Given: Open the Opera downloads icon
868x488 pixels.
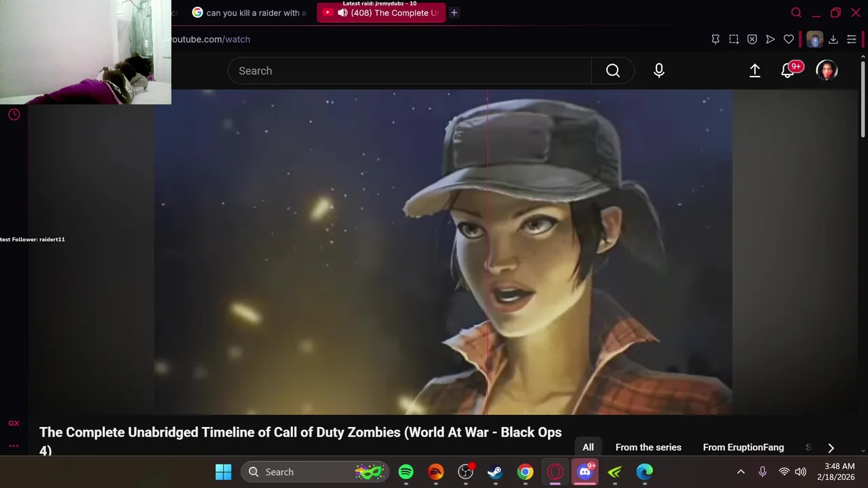Looking at the screenshot, I should point(833,39).
